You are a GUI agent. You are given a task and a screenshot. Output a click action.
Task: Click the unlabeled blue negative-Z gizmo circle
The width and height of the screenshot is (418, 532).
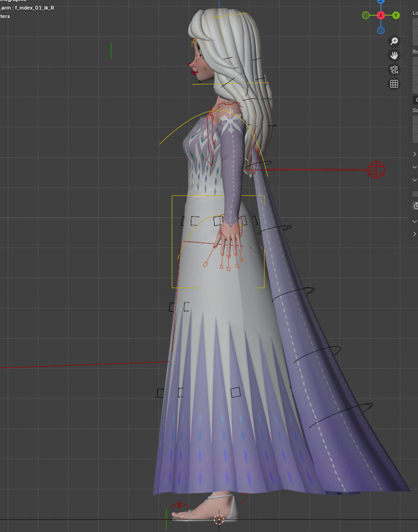381,31
